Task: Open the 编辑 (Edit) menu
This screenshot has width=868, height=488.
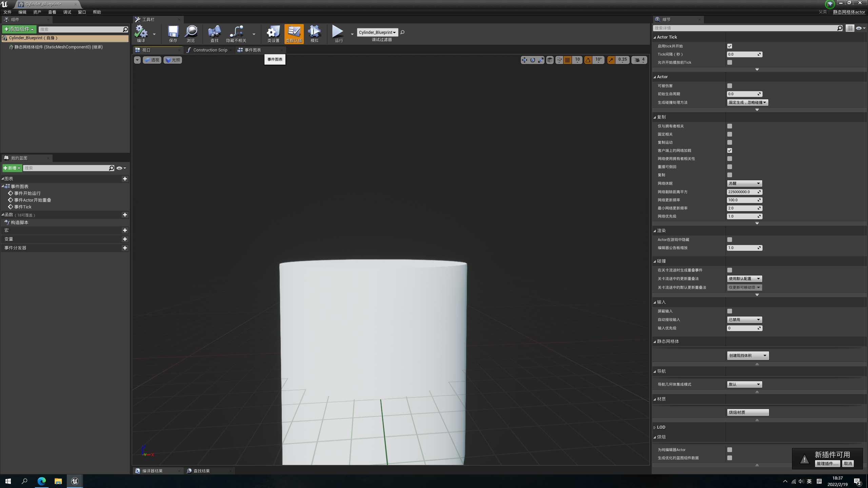Action: (22, 12)
